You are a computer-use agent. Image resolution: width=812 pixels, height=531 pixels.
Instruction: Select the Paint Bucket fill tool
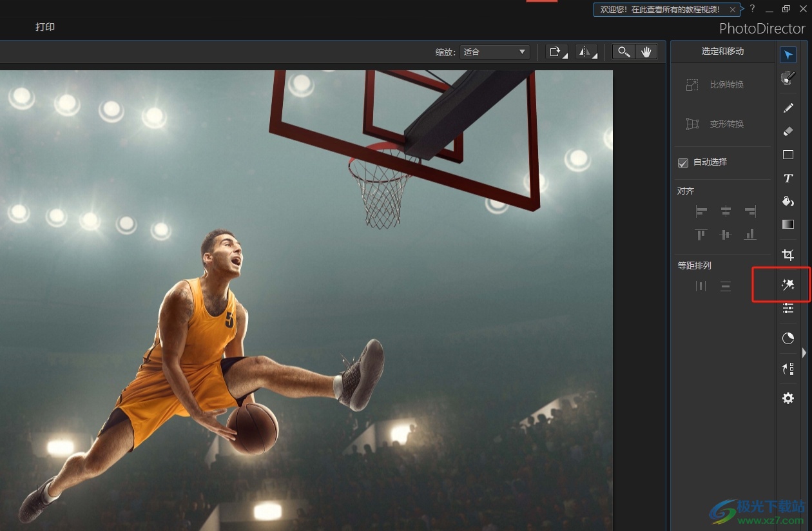tap(788, 201)
